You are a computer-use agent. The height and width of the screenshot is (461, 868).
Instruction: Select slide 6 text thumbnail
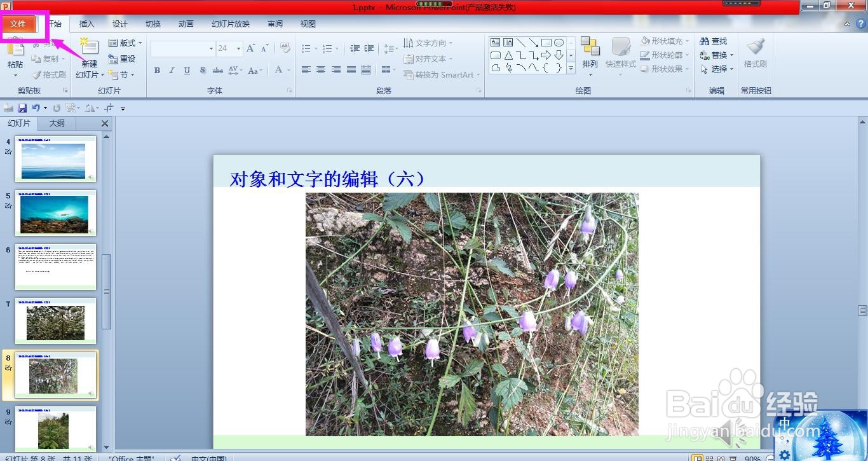56,267
